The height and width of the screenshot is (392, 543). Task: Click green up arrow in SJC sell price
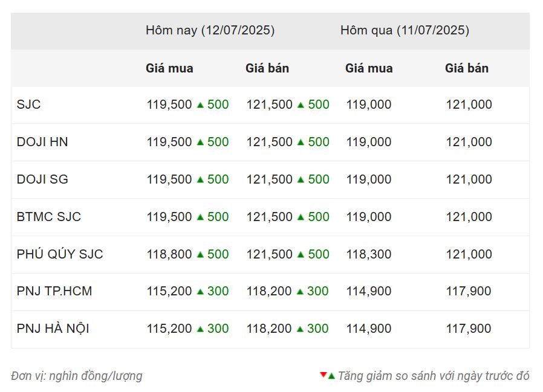[301, 104]
